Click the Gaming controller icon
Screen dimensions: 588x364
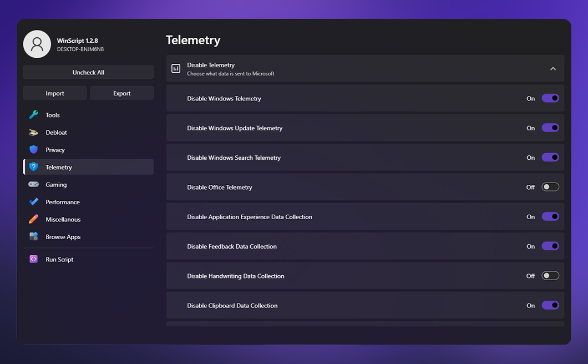point(34,185)
